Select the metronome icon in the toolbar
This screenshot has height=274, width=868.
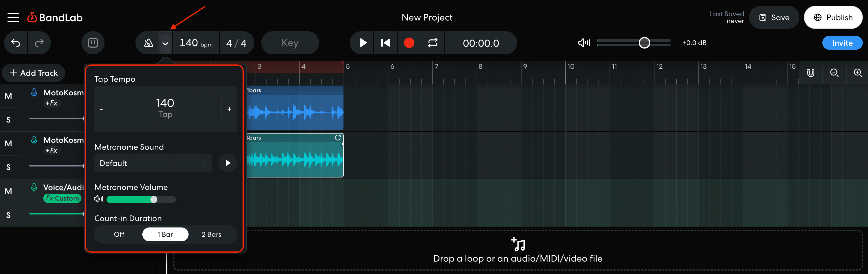(148, 43)
